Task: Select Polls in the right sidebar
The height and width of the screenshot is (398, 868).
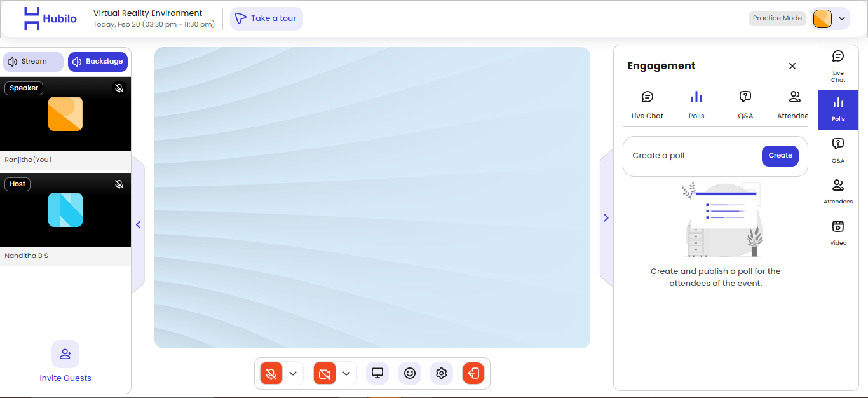Action: point(838,110)
